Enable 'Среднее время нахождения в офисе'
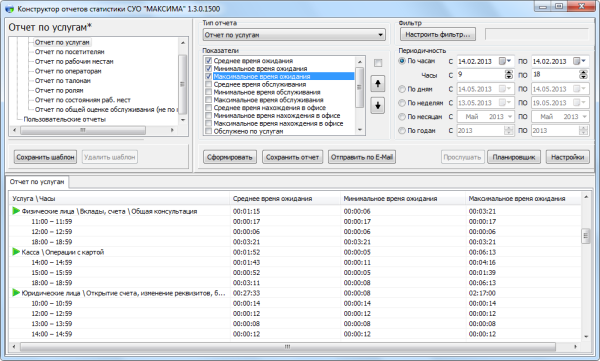Screen dimensions: 600x361 (209, 108)
